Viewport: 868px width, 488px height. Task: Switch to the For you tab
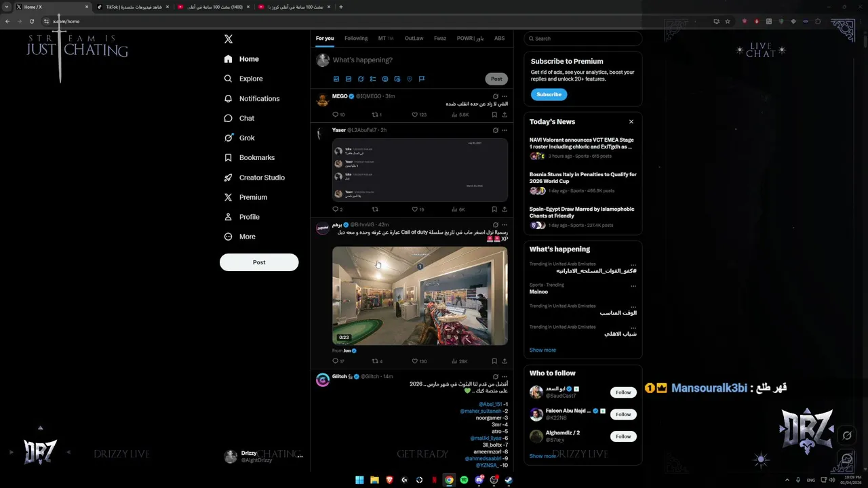coord(325,39)
